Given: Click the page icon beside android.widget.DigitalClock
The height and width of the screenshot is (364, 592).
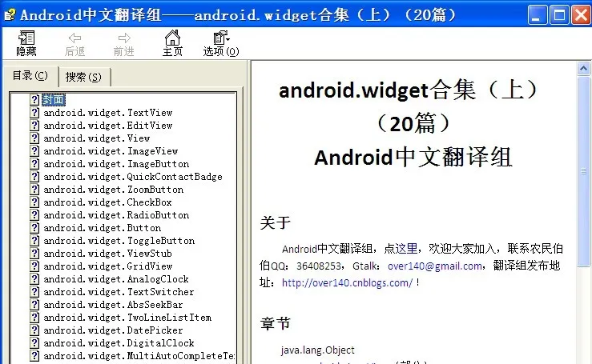Looking at the screenshot, I should pyautogui.click(x=34, y=343).
